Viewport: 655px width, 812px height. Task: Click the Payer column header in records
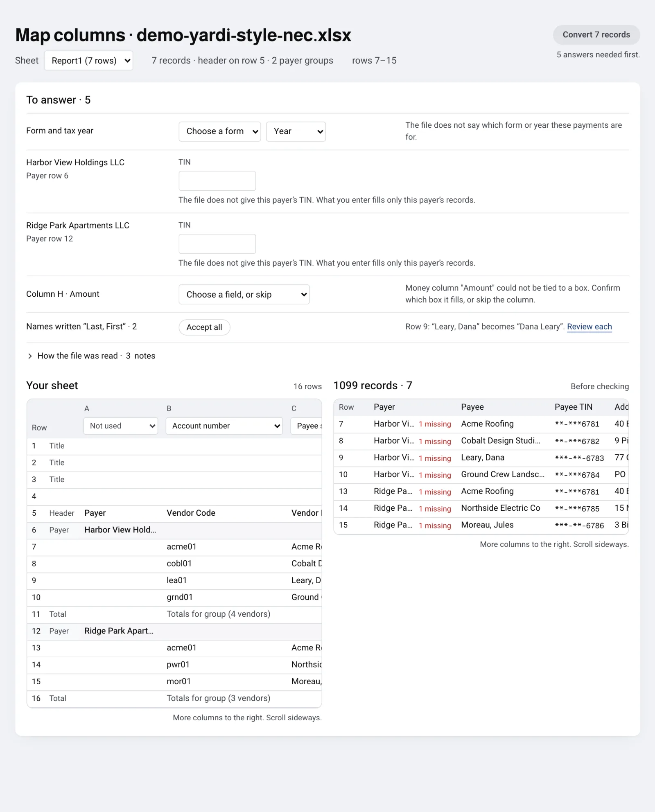coord(384,407)
